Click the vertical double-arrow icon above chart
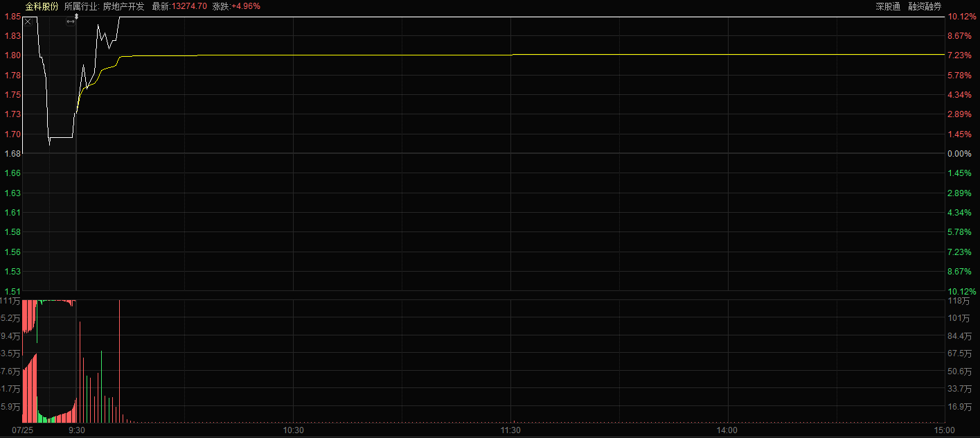Screen dimensions: 980x438 point(76,15)
